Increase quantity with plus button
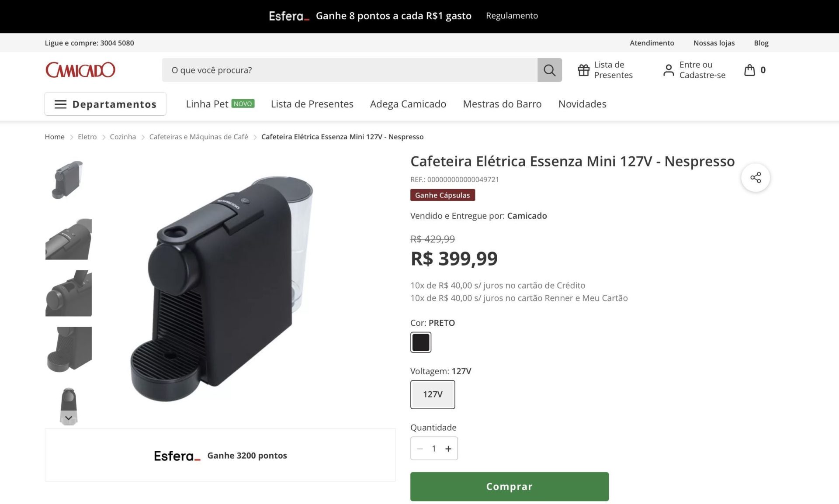This screenshot has height=504, width=839. point(448,449)
